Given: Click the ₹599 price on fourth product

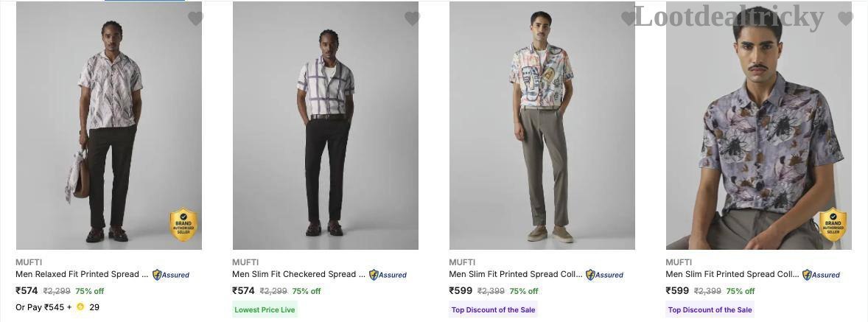Looking at the screenshot, I should point(677,291).
